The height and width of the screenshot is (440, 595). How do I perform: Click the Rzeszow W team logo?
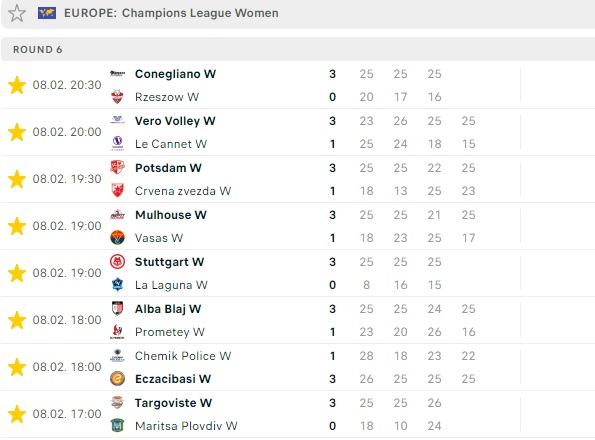pos(117,97)
